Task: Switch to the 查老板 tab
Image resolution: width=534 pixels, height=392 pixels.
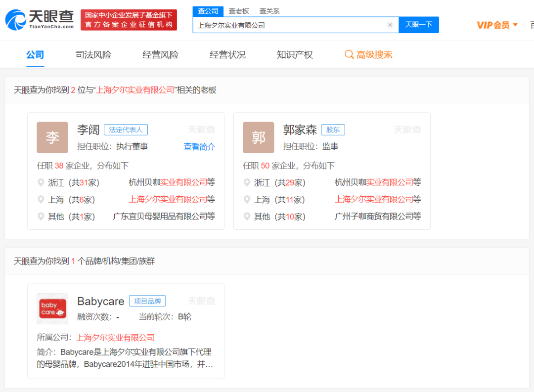Action: 239,11
